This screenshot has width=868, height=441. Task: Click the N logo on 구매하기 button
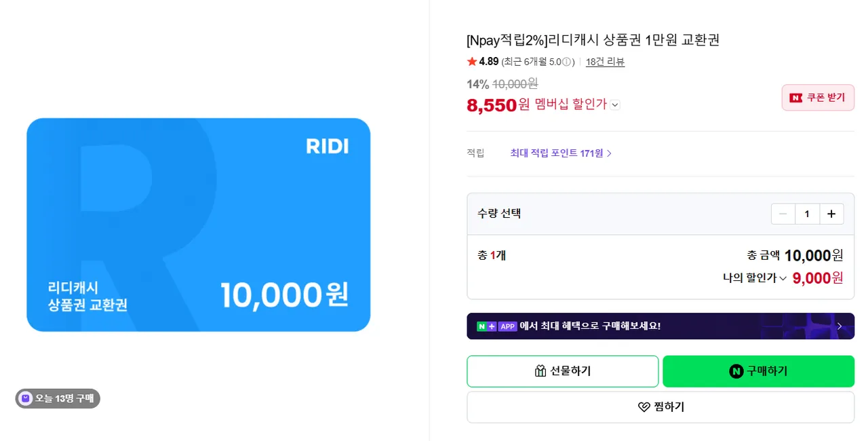736,371
